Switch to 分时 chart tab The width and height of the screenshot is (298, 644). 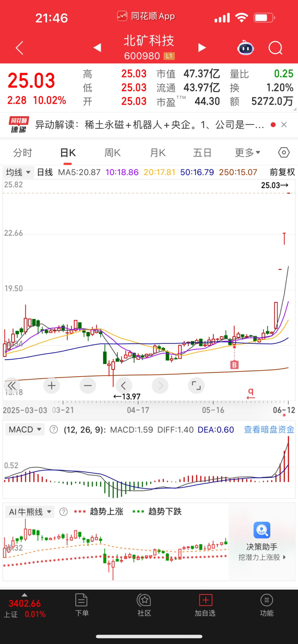tap(22, 153)
